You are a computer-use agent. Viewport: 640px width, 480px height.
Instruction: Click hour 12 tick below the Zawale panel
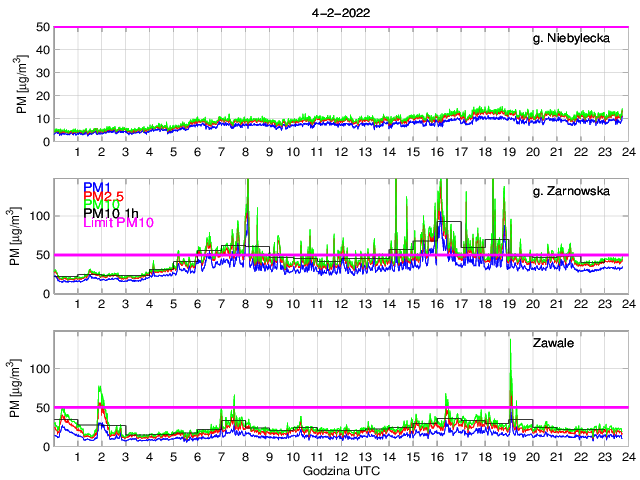click(x=341, y=457)
